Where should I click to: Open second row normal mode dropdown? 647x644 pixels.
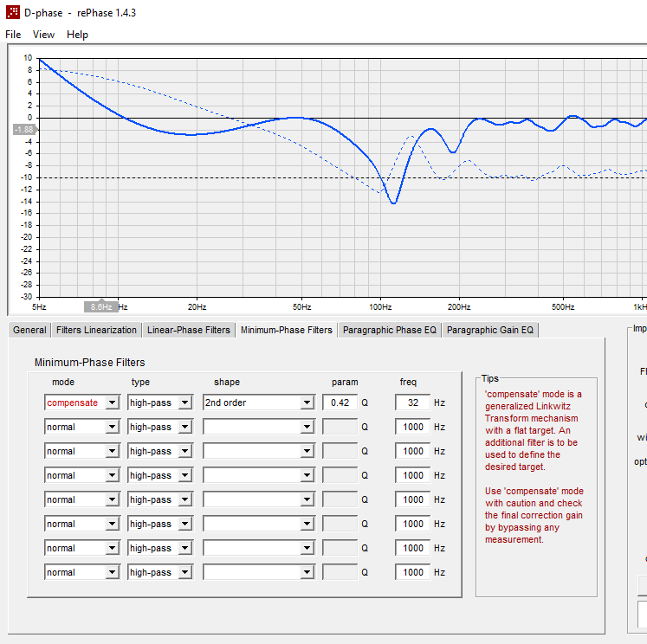point(82,427)
